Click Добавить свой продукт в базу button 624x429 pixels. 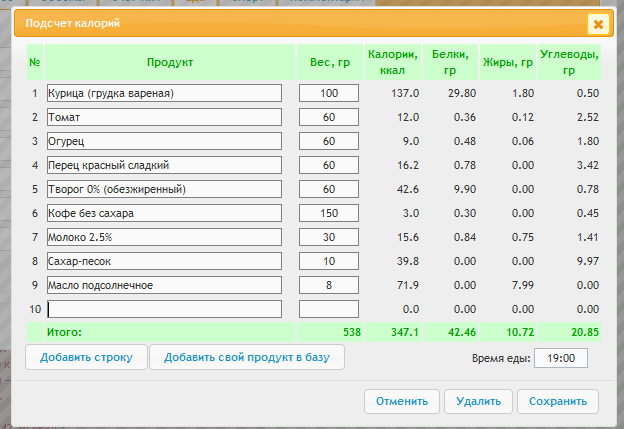click(247, 357)
